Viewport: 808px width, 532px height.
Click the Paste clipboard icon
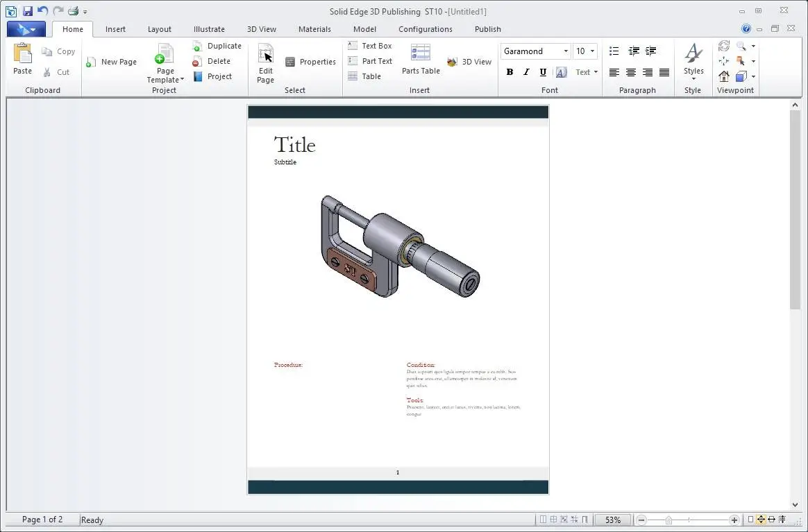22,54
